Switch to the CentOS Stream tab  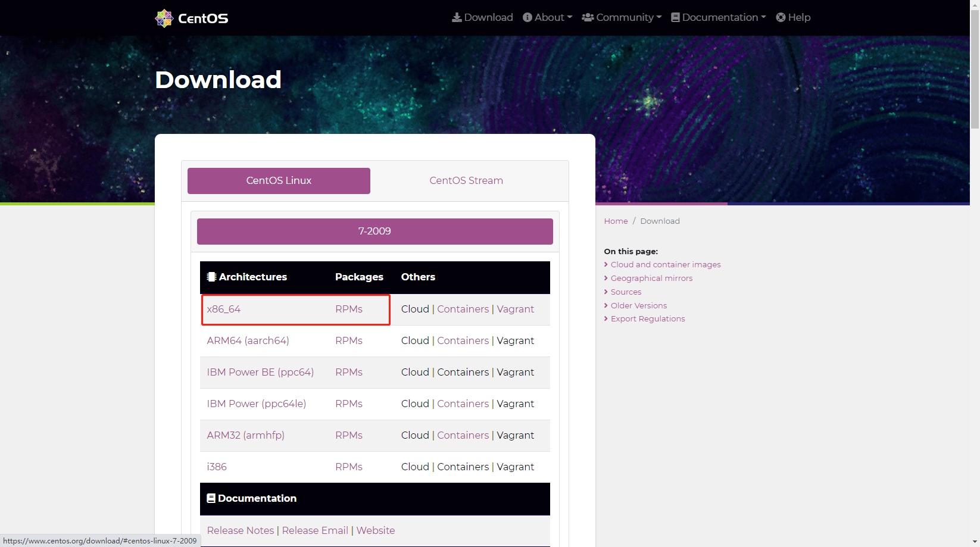tap(466, 180)
